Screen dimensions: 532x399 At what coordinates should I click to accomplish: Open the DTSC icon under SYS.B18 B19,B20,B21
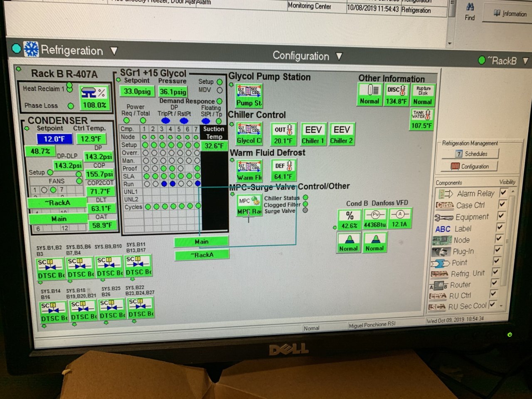click(x=84, y=311)
